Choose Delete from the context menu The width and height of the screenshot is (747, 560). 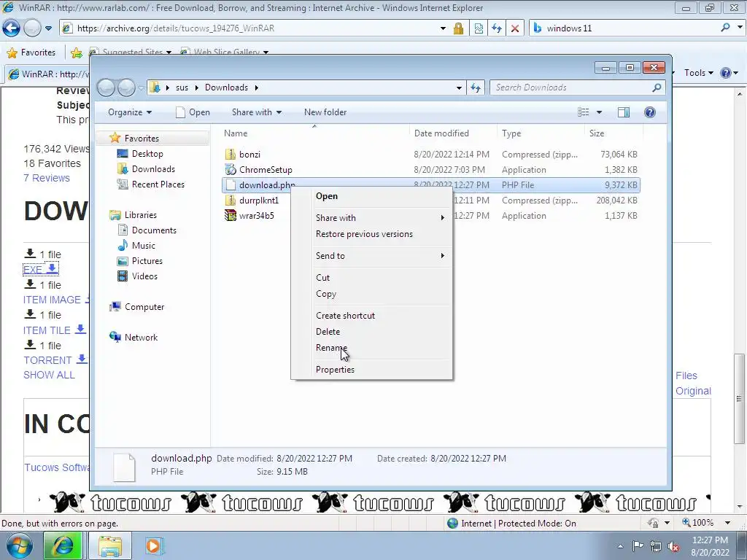(x=328, y=332)
